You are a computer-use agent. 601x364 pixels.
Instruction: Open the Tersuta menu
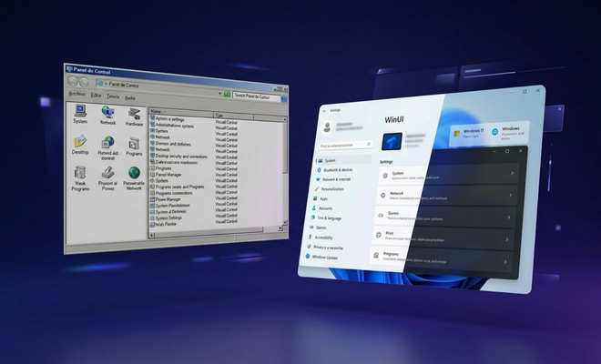tap(113, 96)
